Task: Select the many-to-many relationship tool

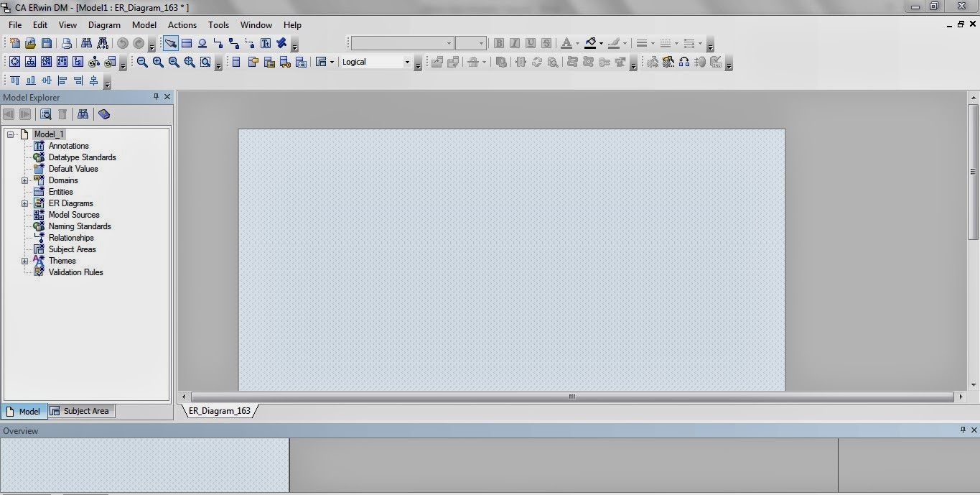Action: 234,44
